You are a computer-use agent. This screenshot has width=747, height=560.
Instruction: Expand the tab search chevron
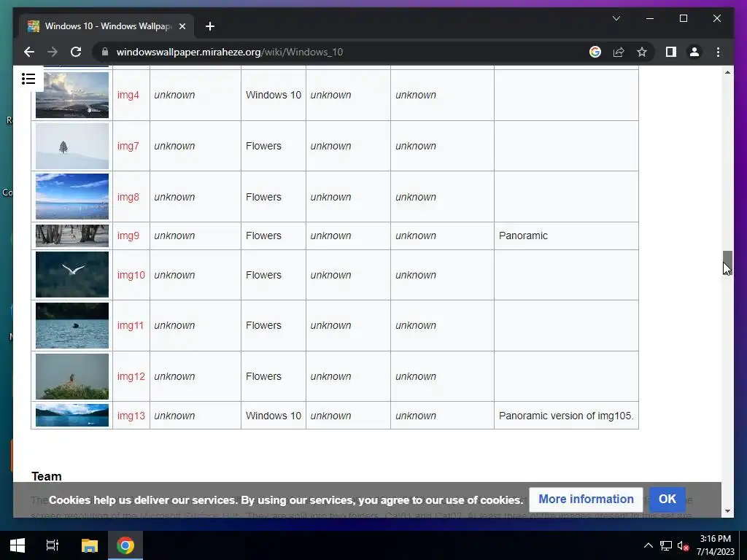pos(616,18)
